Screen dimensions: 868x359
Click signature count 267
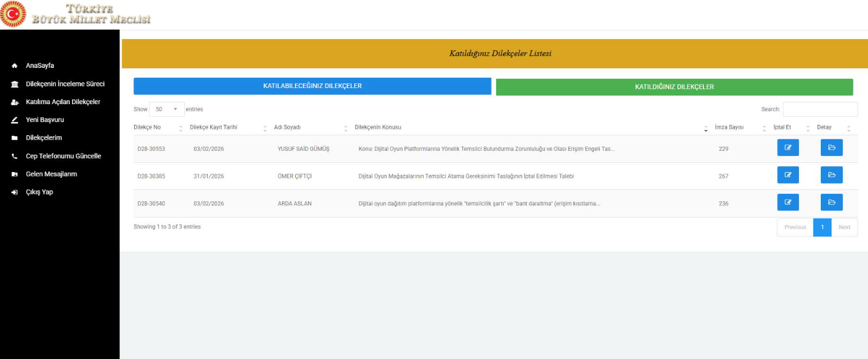coord(724,176)
